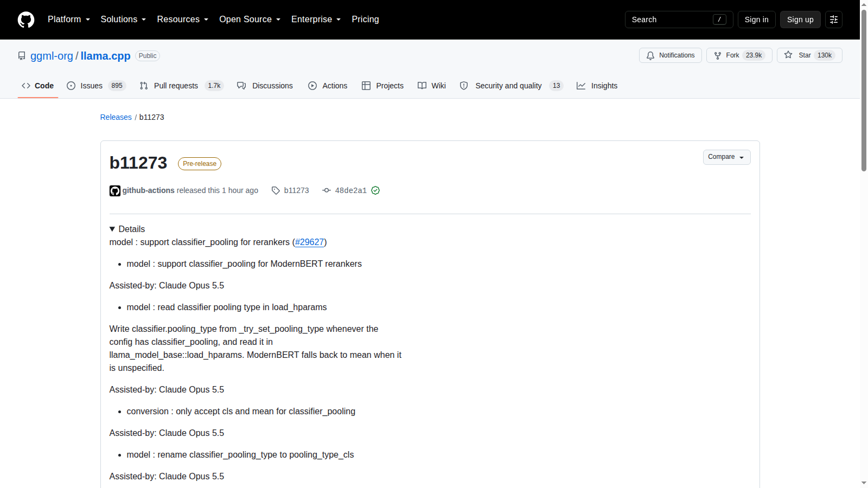Image resolution: width=868 pixels, height=488 pixels.
Task: Click the github-actions avatar icon
Action: coord(115,191)
